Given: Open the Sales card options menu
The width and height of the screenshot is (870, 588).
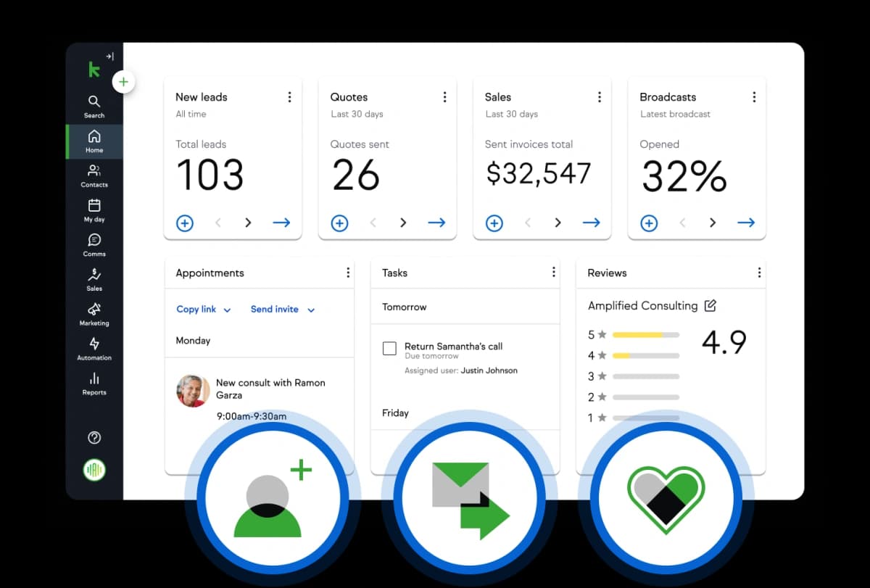Looking at the screenshot, I should pyautogui.click(x=599, y=96).
